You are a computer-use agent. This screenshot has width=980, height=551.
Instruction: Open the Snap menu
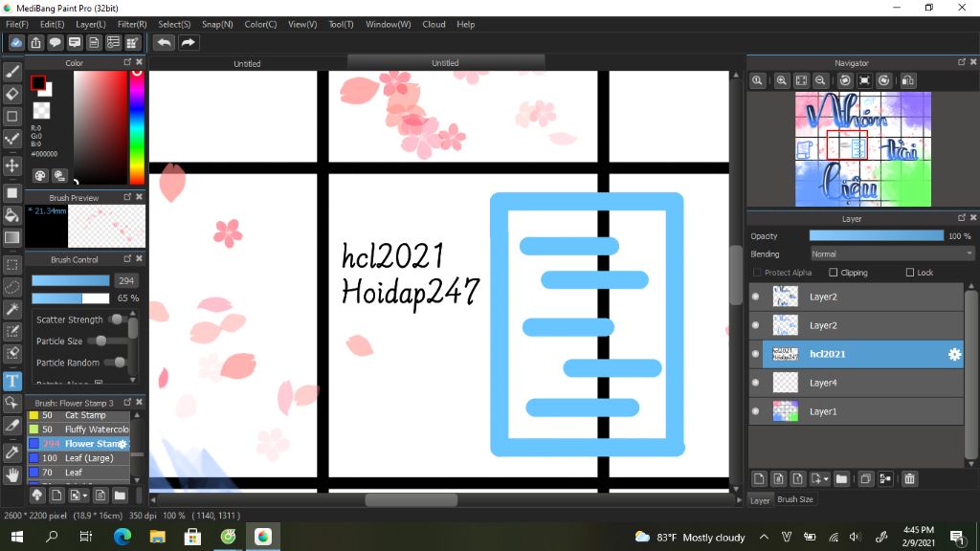point(217,24)
